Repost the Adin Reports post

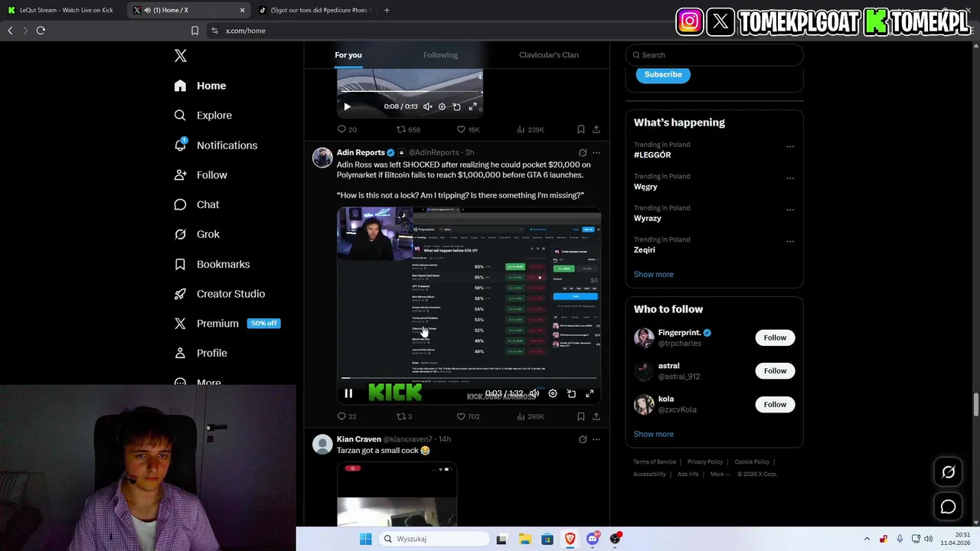click(x=404, y=416)
